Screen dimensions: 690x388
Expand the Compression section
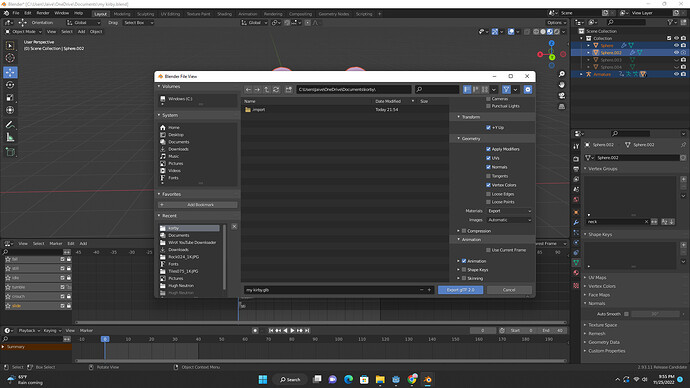(x=458, y=231)
